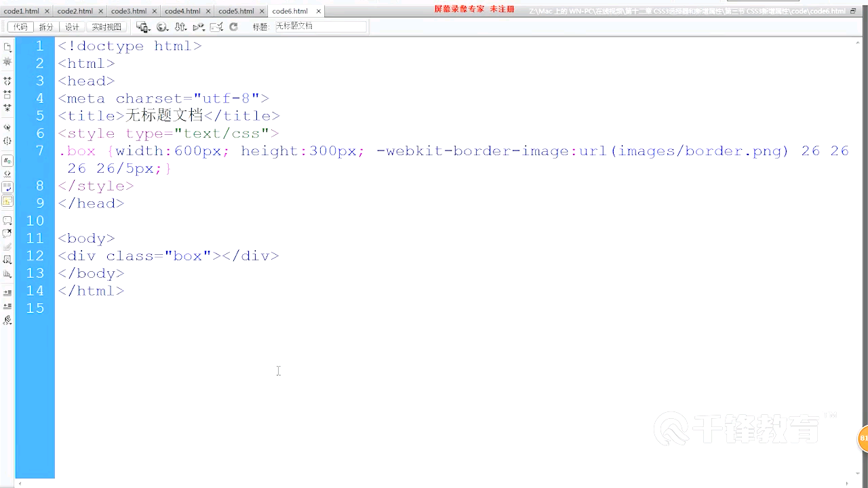This screenshot has width=868, height=488.
Task: Select the code6.html tab
Action: (x=290, y=11)
